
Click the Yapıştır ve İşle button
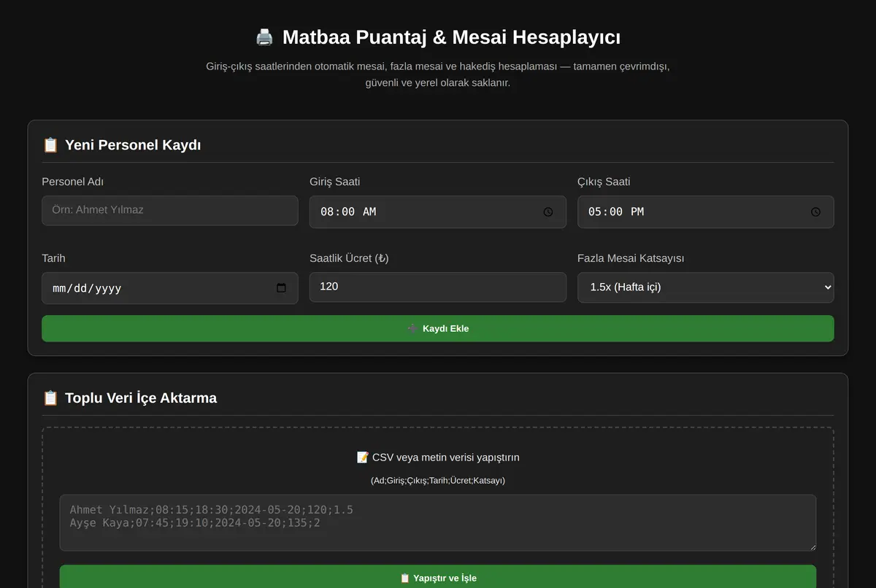(437, 578)
